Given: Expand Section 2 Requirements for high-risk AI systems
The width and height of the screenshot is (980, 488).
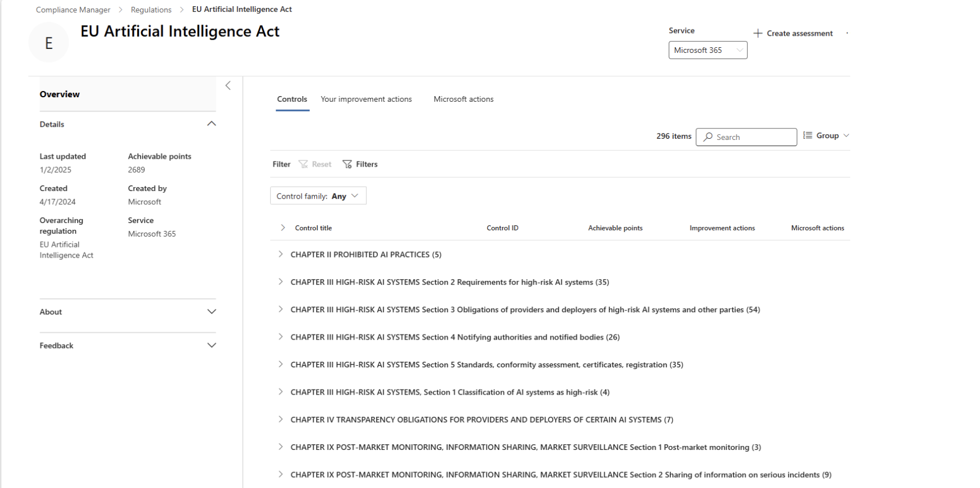Looking at the screenshot, I should [x=281, y=282].
